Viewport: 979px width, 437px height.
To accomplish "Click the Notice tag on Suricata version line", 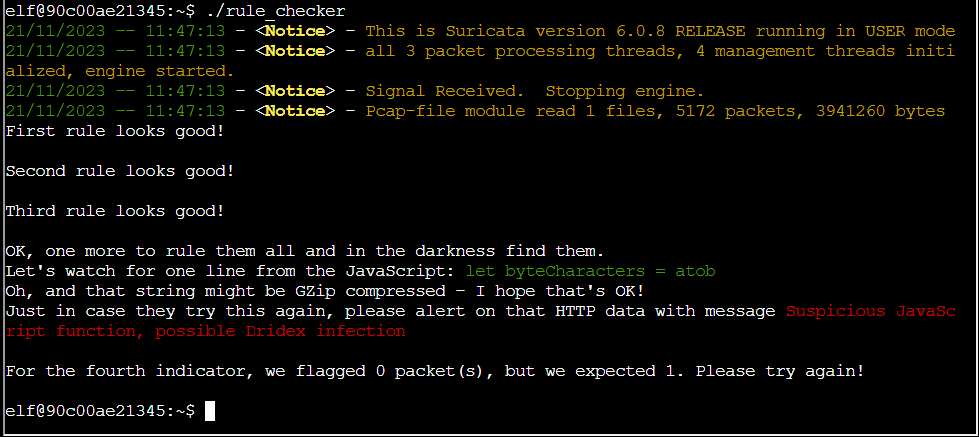I will coord(295,31).
